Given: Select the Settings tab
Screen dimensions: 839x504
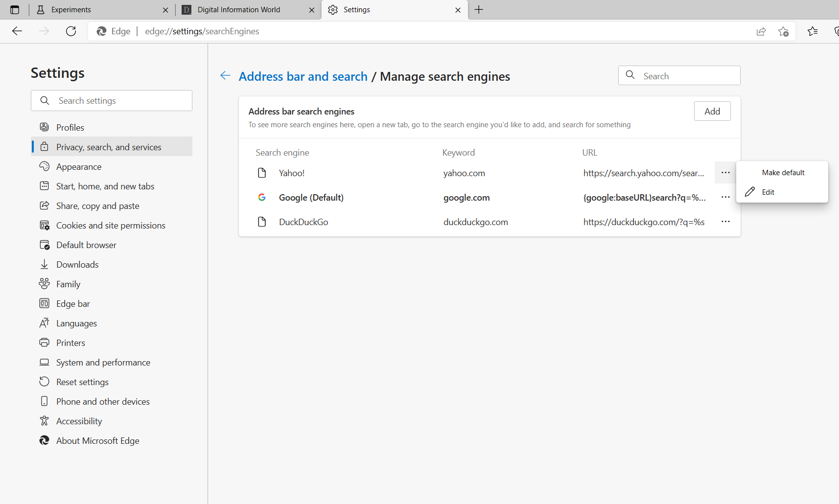Looking at the screenshot, I should (x=395, y=10).
